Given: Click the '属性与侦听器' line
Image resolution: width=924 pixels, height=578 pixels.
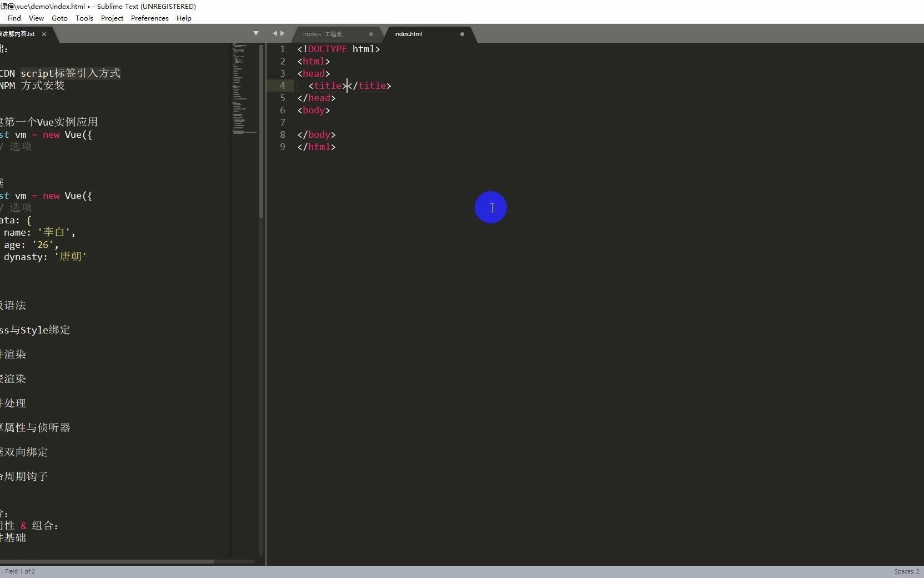Looking at the screenshot, I should click(35, 428).
